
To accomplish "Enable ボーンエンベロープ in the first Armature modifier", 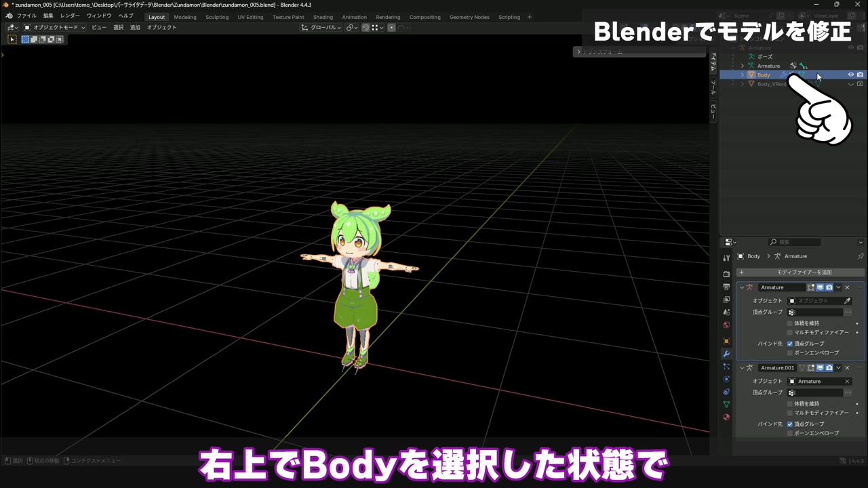I will 790,353.
